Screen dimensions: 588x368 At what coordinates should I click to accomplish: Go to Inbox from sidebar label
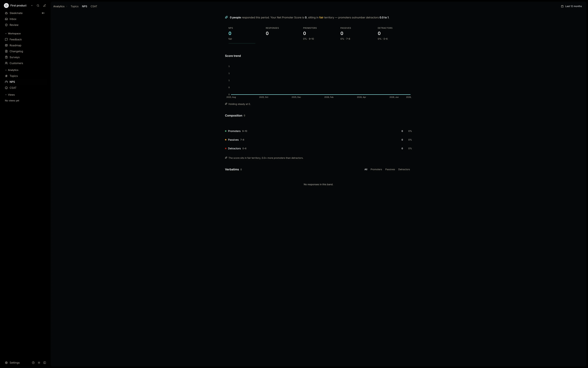(13, 19)
